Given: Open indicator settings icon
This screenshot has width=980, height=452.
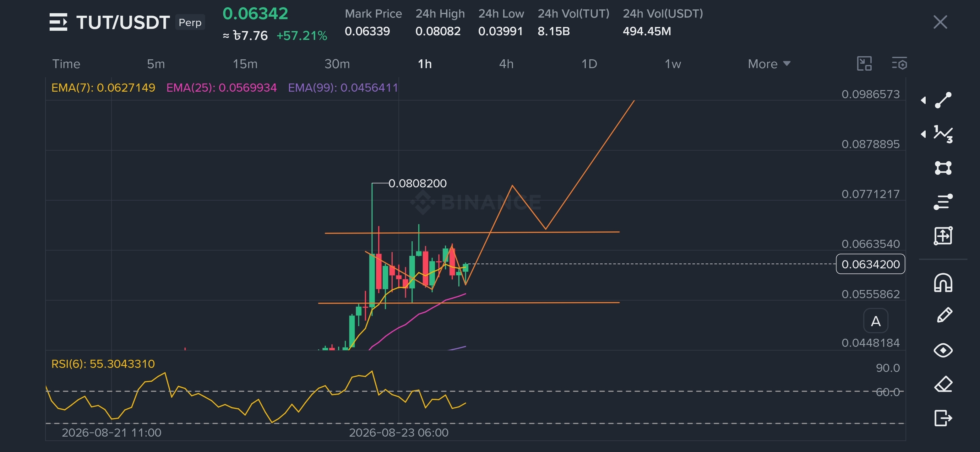Looking at the screenshot, I should click(899, 63).
